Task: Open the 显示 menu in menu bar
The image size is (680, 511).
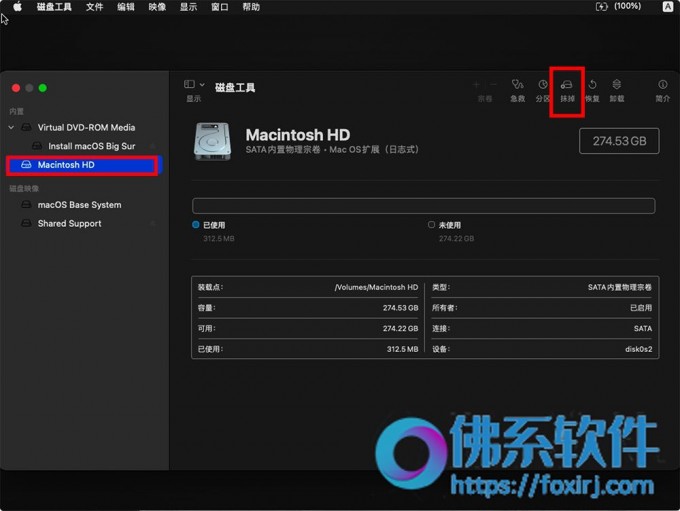Action: pos(188,7)
